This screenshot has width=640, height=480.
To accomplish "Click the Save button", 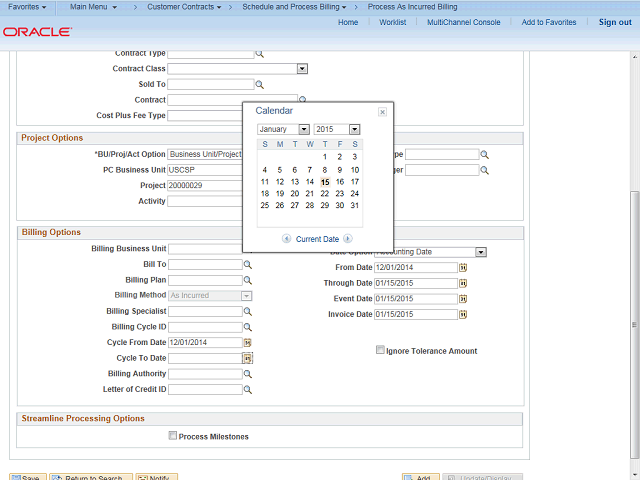I will 28,477.
